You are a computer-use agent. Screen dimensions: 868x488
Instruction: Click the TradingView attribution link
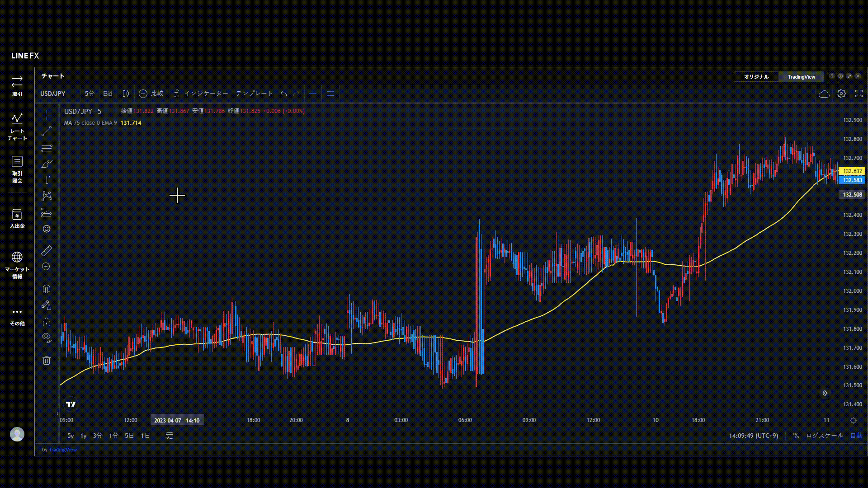click(x=63, y=450)
